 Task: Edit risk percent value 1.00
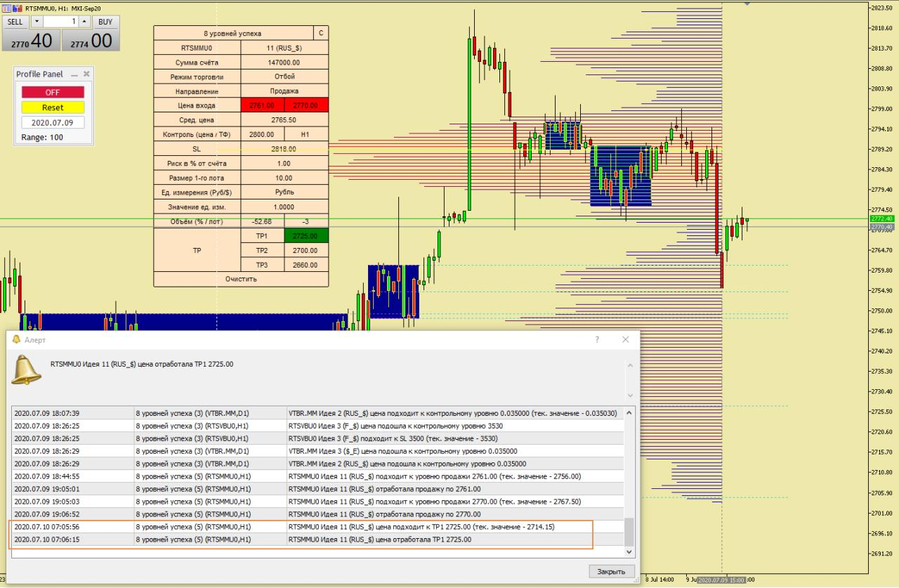coord(284,163)
